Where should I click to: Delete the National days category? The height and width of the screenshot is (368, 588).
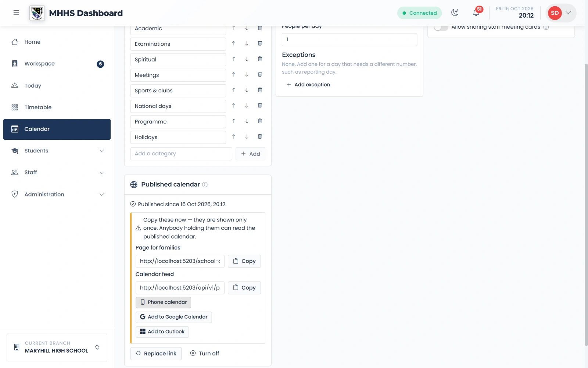[x=260, y=106]
